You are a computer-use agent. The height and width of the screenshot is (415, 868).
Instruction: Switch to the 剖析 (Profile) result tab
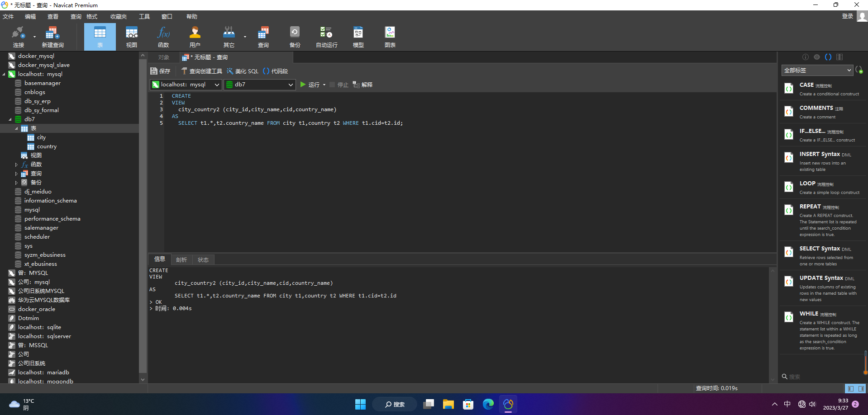pos(181,259)
